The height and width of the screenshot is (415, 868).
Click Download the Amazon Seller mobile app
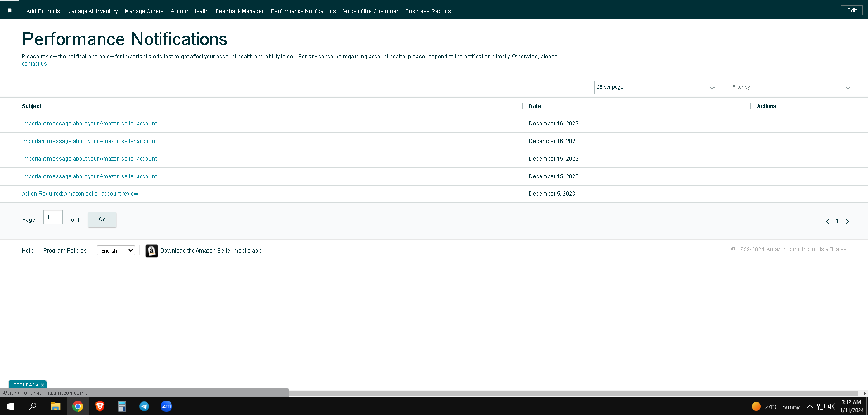click(x=211, y=251)
